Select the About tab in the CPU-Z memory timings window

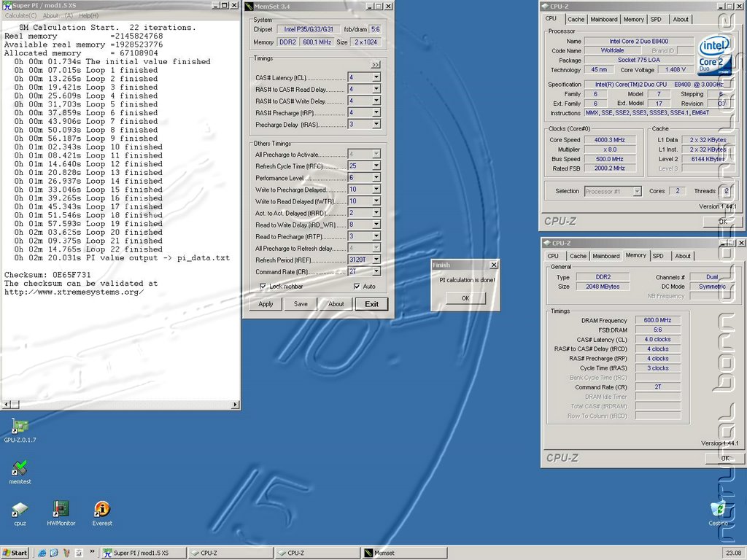(683, 256)
